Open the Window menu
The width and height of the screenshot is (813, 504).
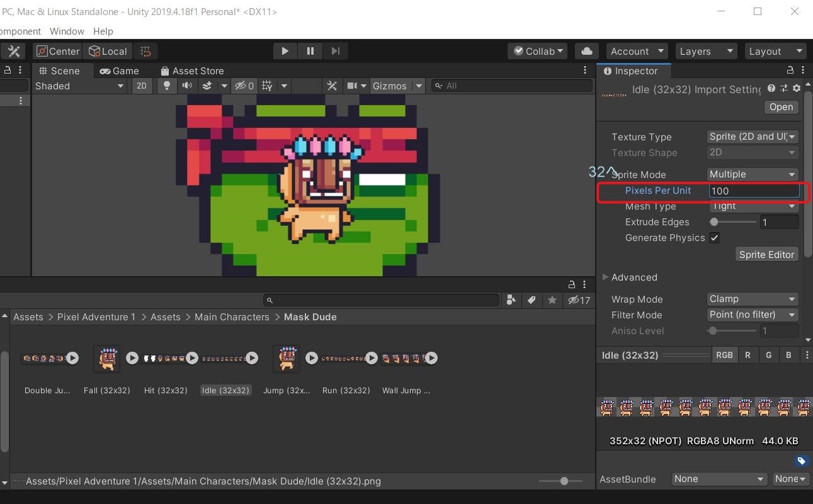coord(67,31)
